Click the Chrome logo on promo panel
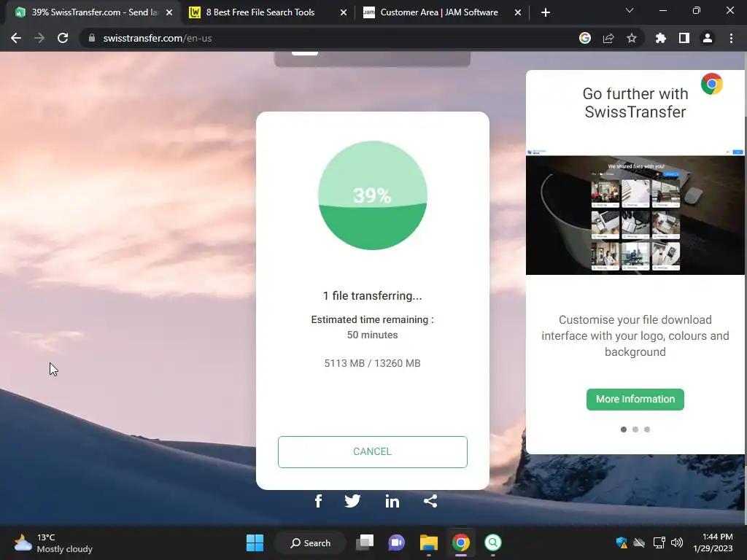 pos(712,85)
